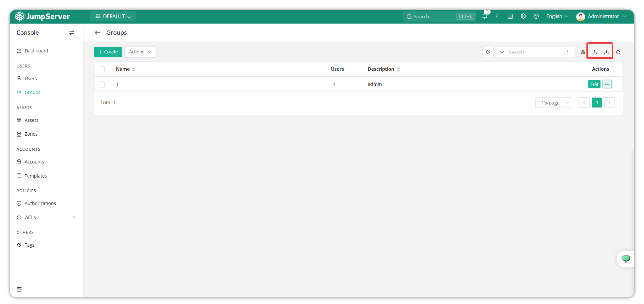
Task: Go to the next page arrow
Action: pos(609,103)
